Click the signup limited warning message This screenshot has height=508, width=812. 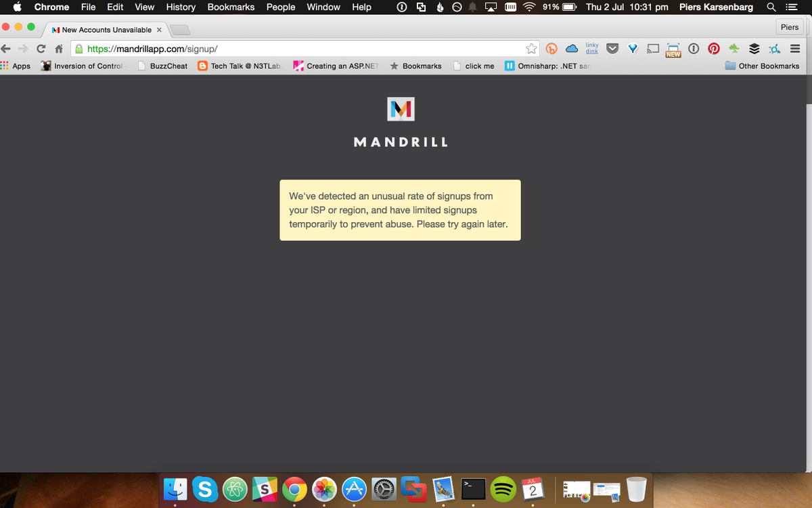click(x=400, y=210)
